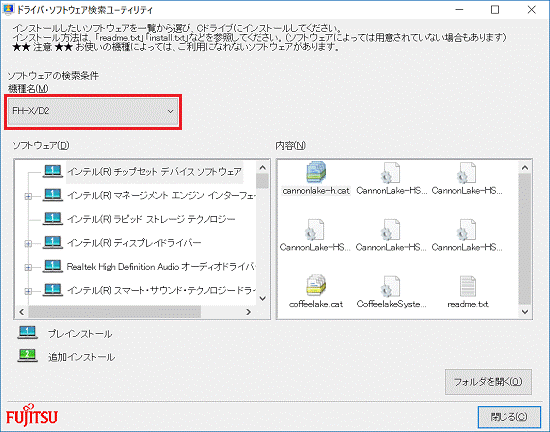Select インテル(R) チップセット デバイス ソフトウェア row
The image size is (550, 432).
click(154, 172)
